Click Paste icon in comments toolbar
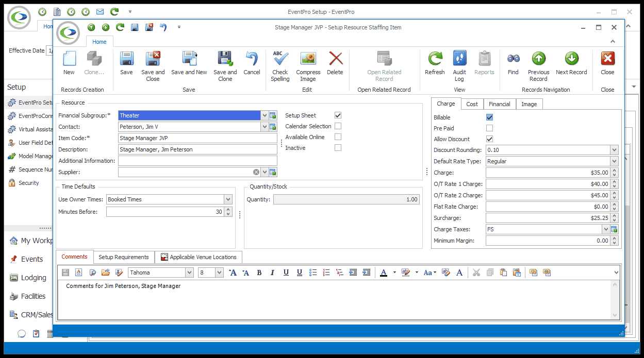The height and width of the screenshot is (358, 644). (x=503, y=272)
